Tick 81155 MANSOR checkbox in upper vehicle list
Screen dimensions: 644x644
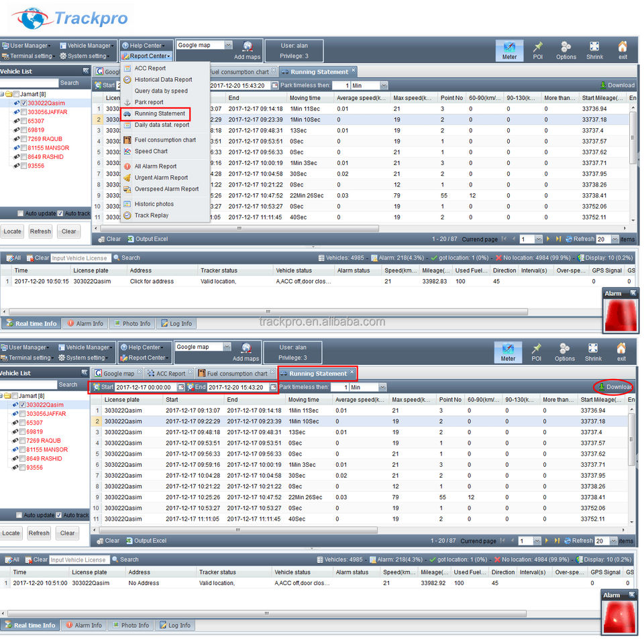24,148
